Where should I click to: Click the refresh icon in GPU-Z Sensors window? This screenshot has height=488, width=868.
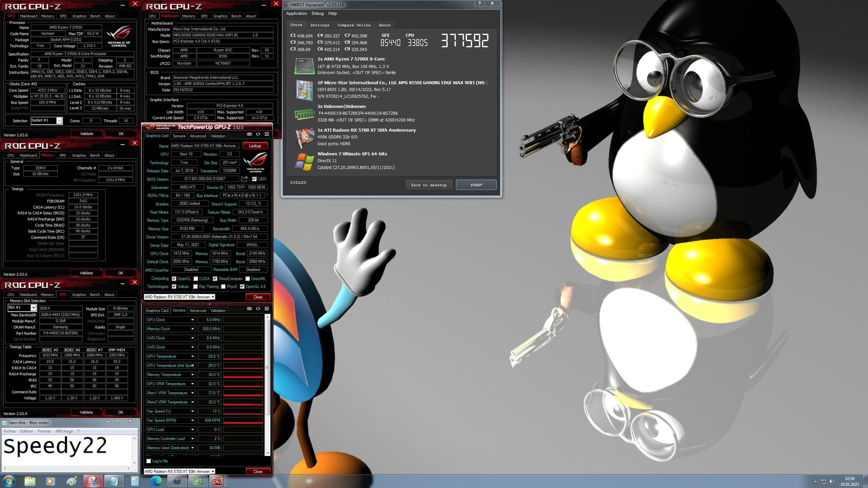tap(258, 309)
